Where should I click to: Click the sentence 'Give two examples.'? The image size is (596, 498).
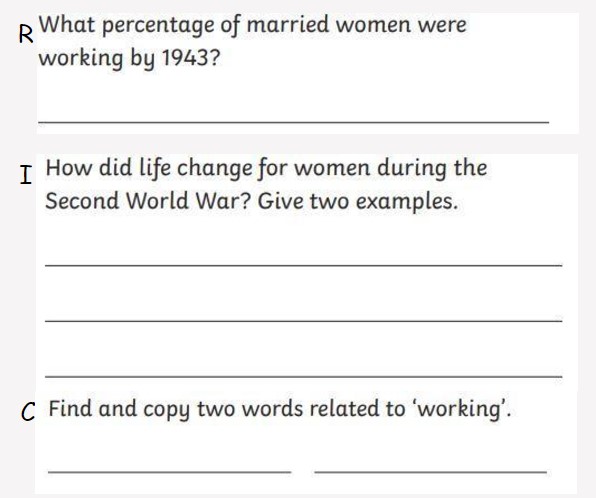pyautogui.click(x=358, y=201)
